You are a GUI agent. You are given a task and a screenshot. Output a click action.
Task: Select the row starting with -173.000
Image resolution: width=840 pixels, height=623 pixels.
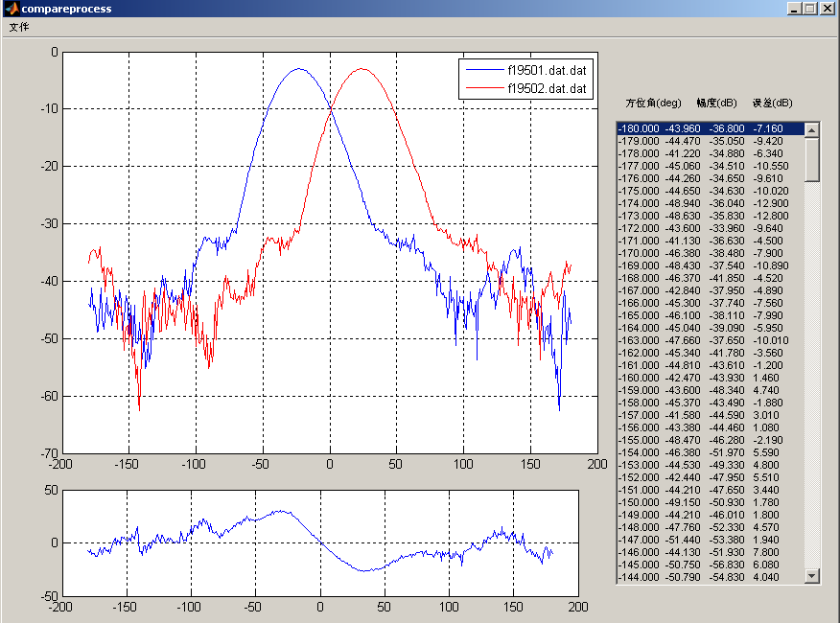click(711, 216)
